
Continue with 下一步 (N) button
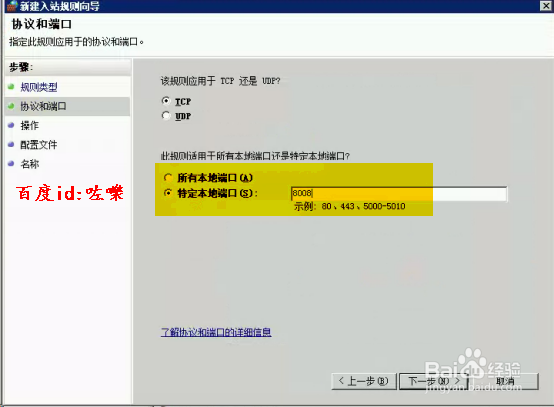tap(434, 381)
